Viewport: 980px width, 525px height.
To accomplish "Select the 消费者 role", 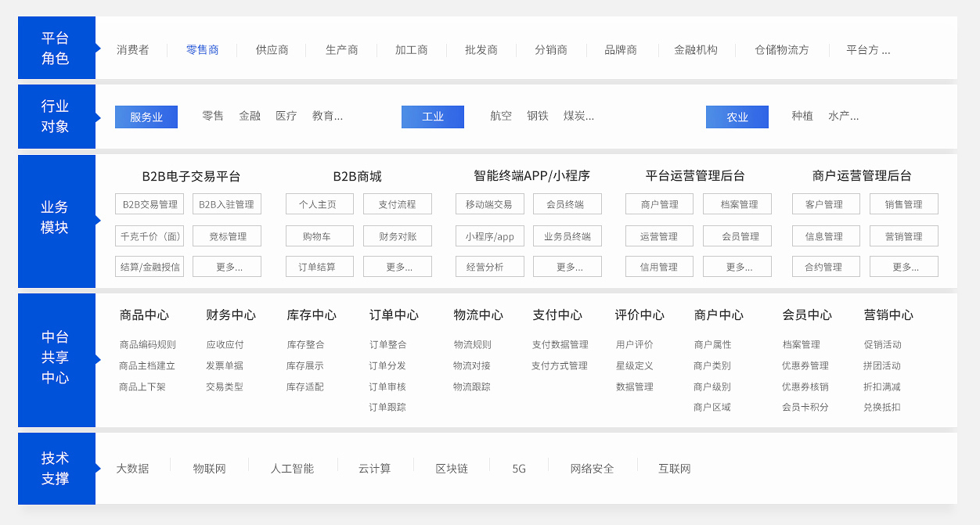I will tap(132, 50).
